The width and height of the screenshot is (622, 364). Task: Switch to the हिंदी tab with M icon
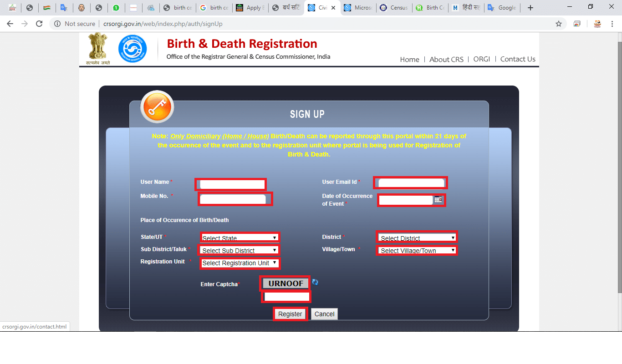pos(466,8)
